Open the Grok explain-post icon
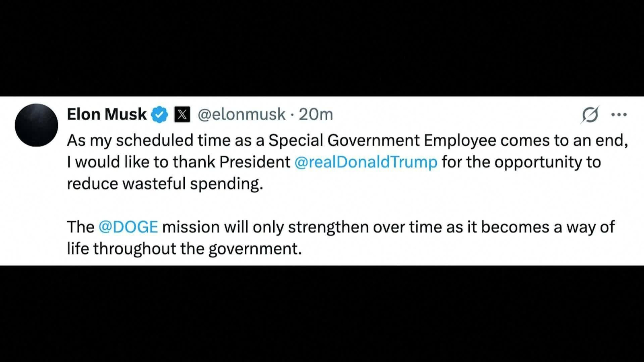The height and width of the screenshot is (362, 644). click(590, 115)
